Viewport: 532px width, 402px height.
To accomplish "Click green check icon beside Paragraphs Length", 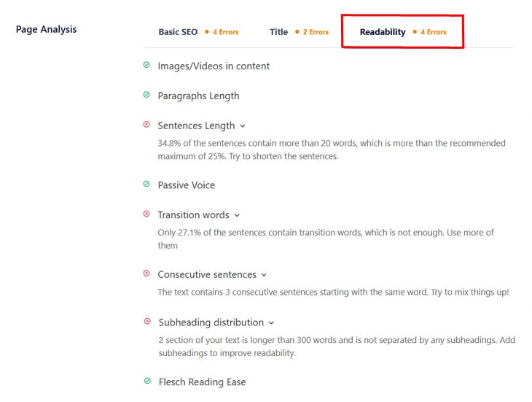I will pyautogui.click(x=146, y=95).
